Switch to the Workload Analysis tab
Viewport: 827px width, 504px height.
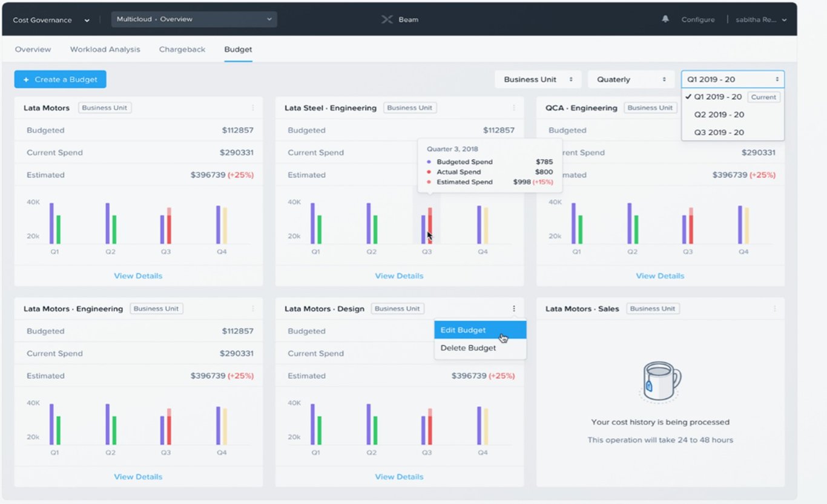click(x=105, y=50)
